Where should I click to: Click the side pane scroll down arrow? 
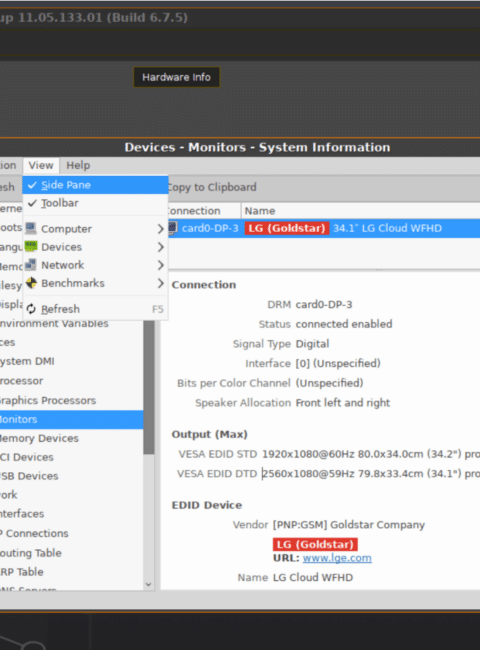pos(148,585)
